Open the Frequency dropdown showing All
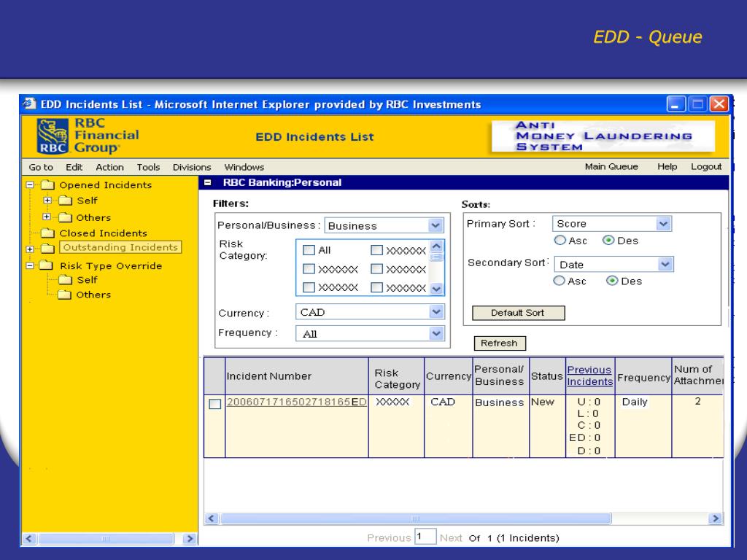747x560 pixels. (436, 333)
